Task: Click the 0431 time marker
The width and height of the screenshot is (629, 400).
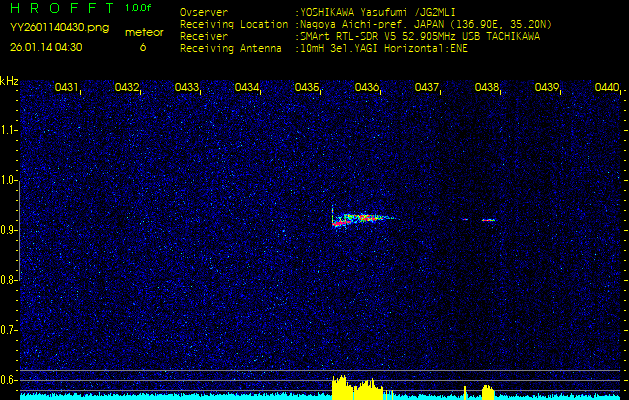Action: coord(67,88)
